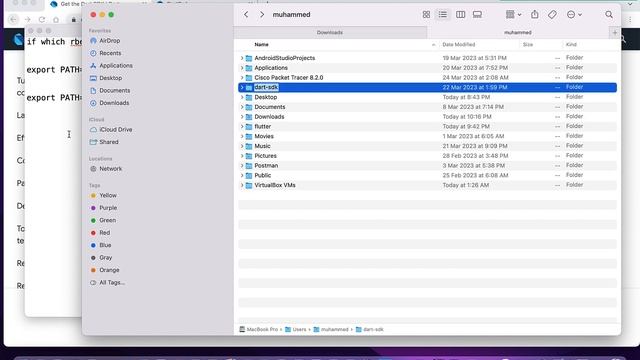Click the AndroidStudioProjects folder icon
Image resolution: width=640 pixels, height=360 pixels.
point(249,58)
